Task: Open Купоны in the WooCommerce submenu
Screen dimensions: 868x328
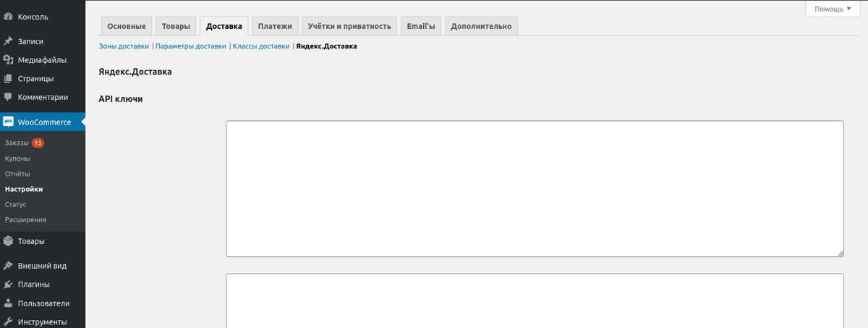Action: point(17,158)
